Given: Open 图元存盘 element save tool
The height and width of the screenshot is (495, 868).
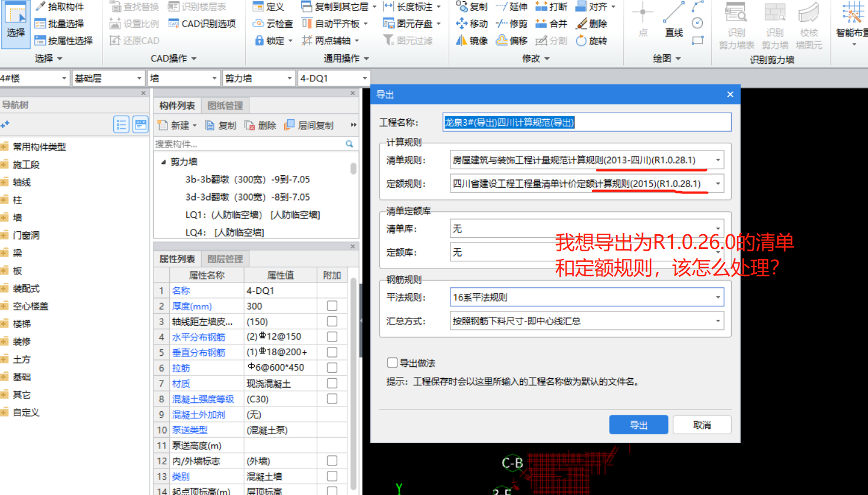Looking at the screenshot, I should coord(412,24).
